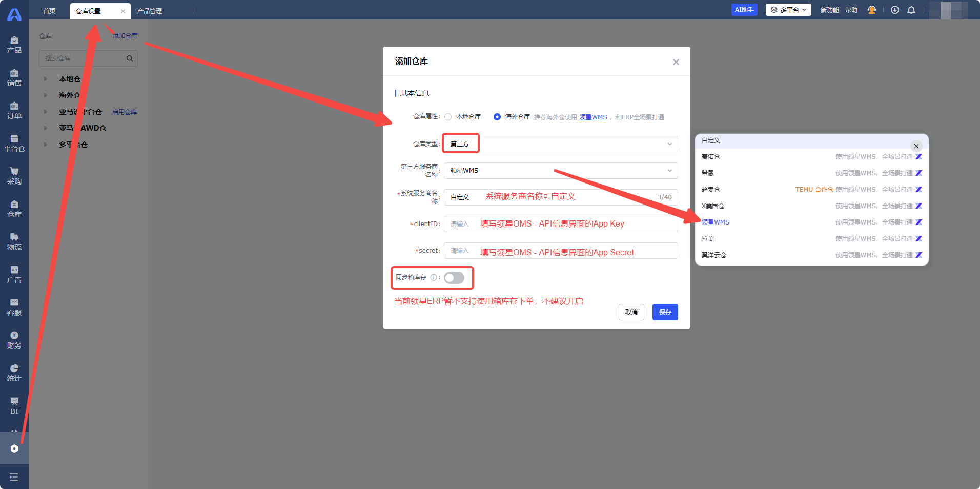
Task: Expand the 本地仓 tree node
Action: click(x=46, y=79)
